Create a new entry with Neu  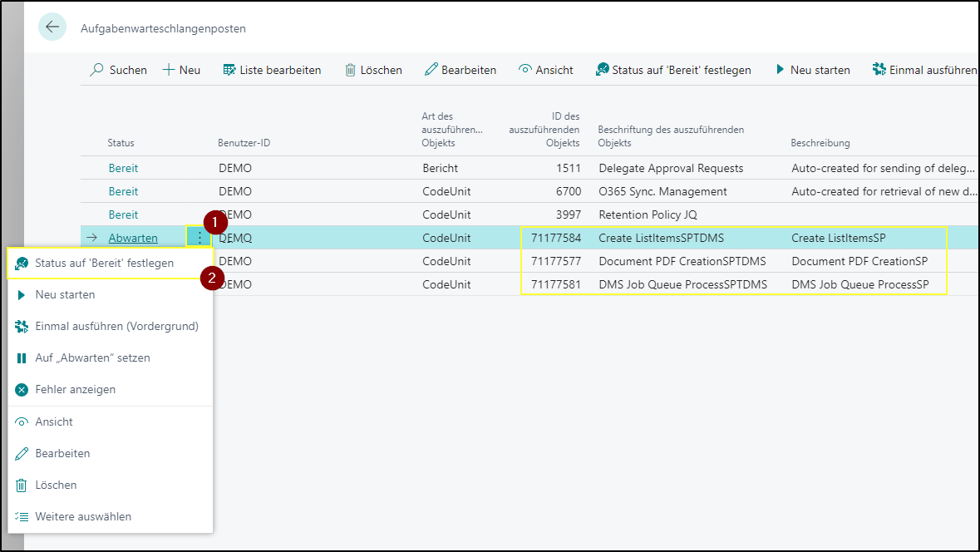click(182, 70)
